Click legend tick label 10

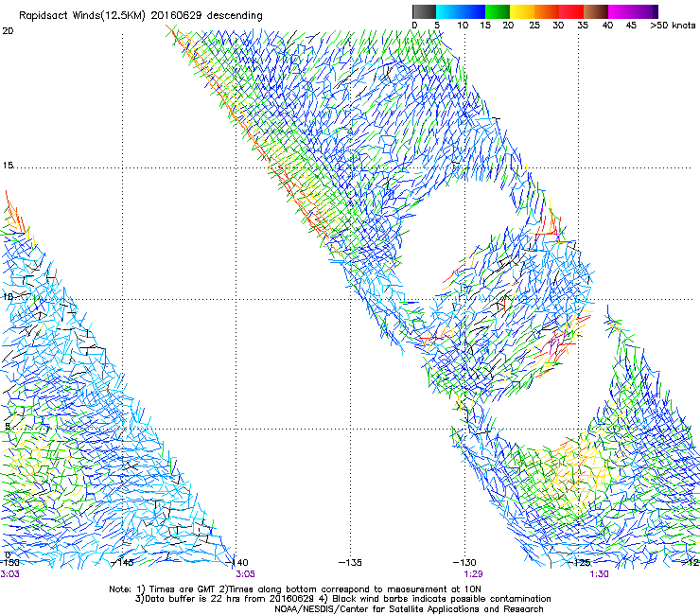(x=463, y=26)
